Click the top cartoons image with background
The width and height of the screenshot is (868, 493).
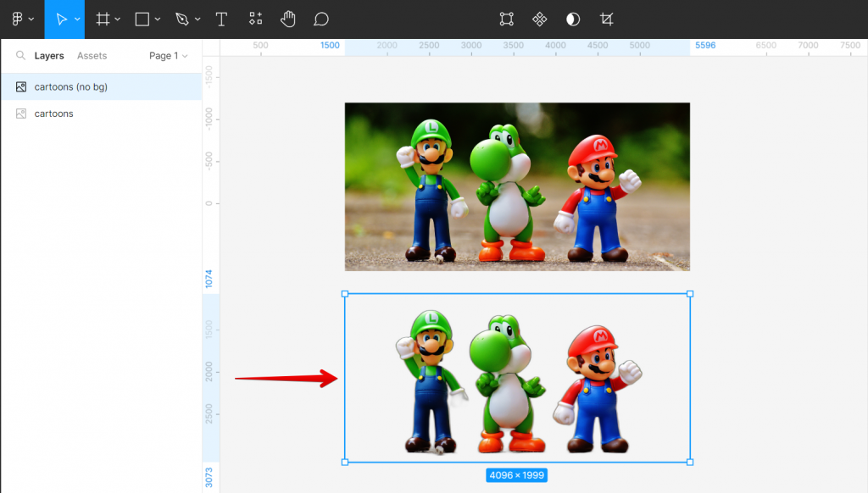tap(517, 186)
